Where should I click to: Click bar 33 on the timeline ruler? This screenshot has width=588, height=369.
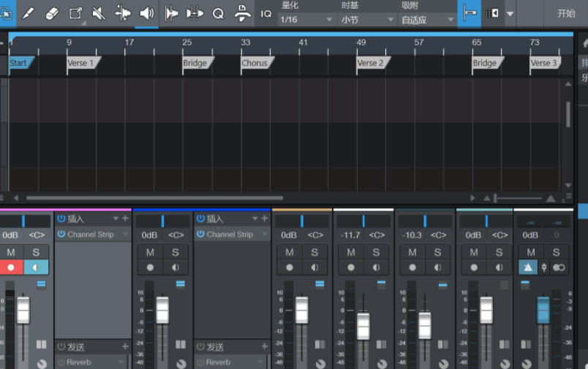tap(245, 42)
